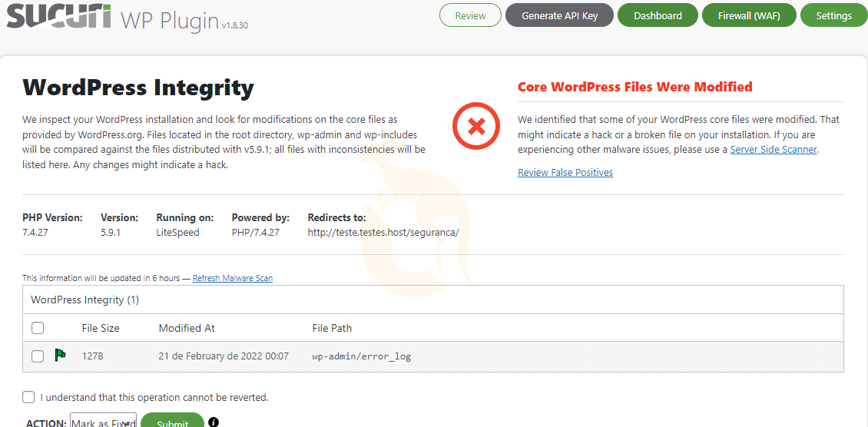Click Refresh Malware Scan link
868x427 pixels.
[x=233, y=278]
